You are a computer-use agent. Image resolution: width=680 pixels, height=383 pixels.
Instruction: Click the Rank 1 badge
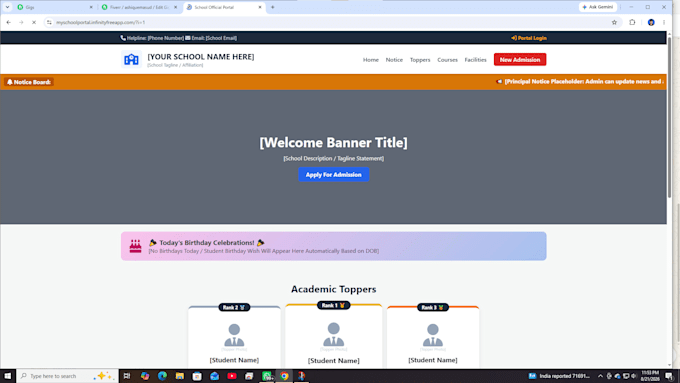click(x=333, y=305)
